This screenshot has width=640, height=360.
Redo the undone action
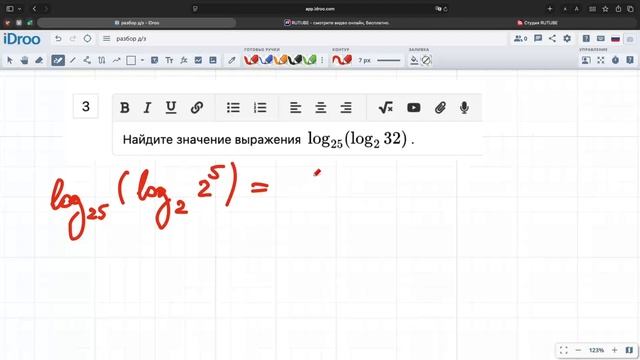73,39
